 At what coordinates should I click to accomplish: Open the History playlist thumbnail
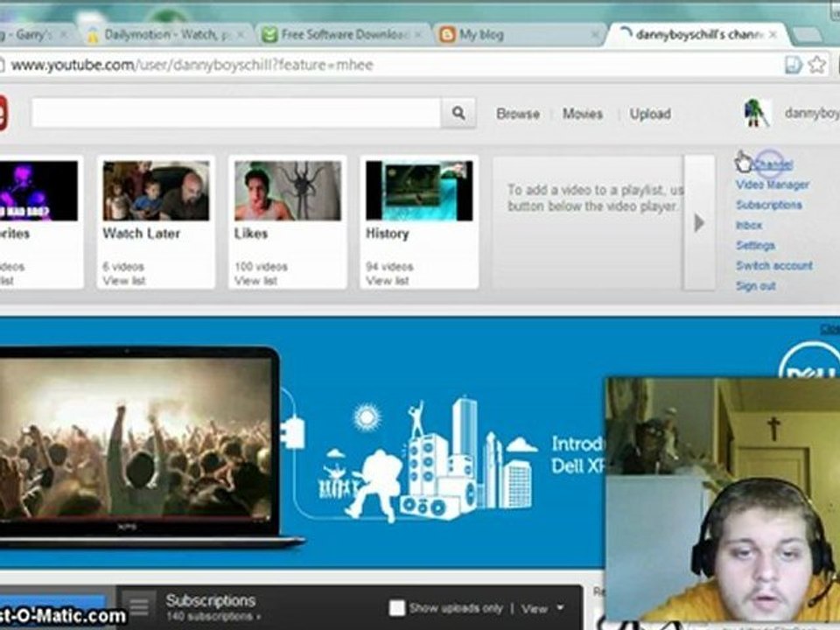click(419, 191)
